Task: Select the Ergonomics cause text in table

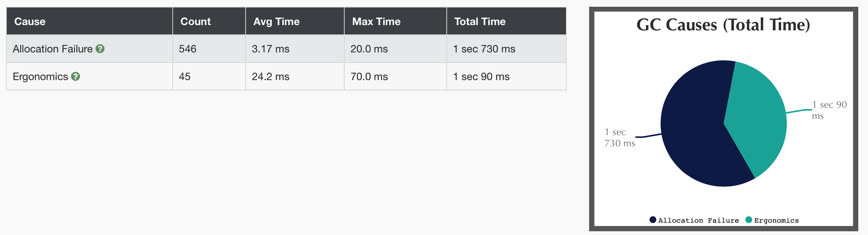Action: 40,76
